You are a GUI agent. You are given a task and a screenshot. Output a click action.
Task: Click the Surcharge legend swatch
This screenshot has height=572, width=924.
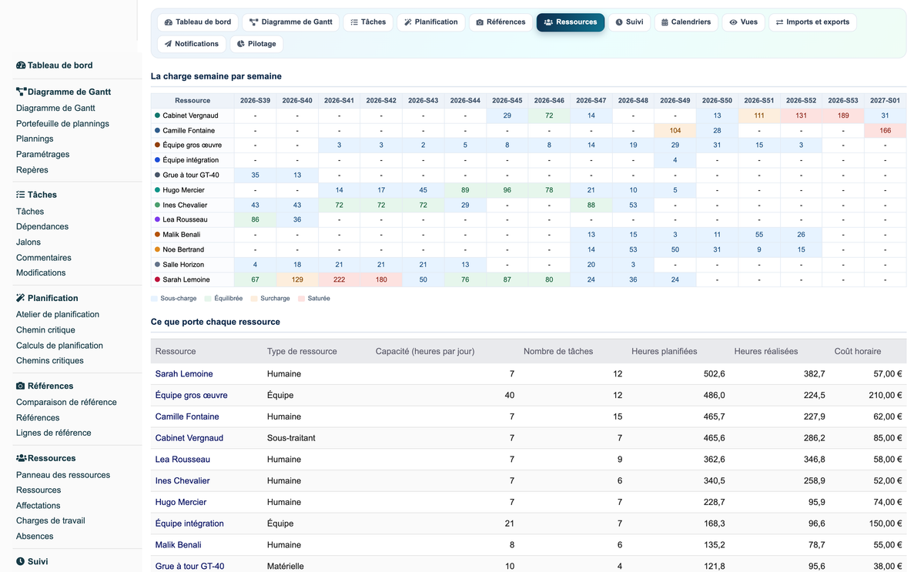click(x=253, y=298)
